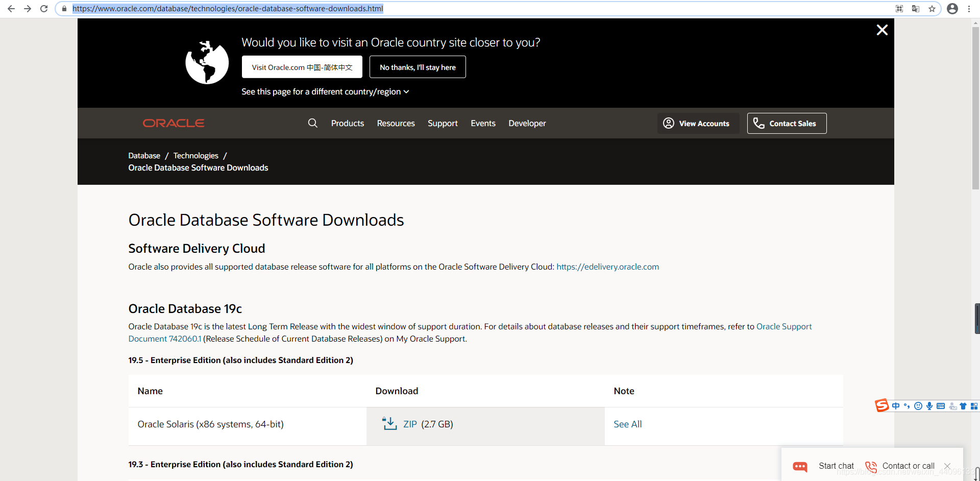Click the browser reload page icon

click(44, 9)
